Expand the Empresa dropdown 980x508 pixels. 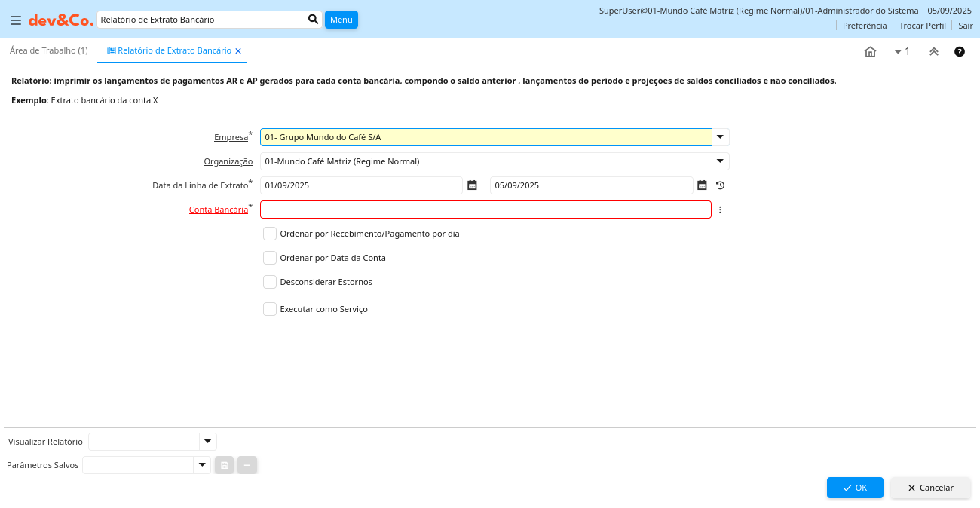pos(720,137)
